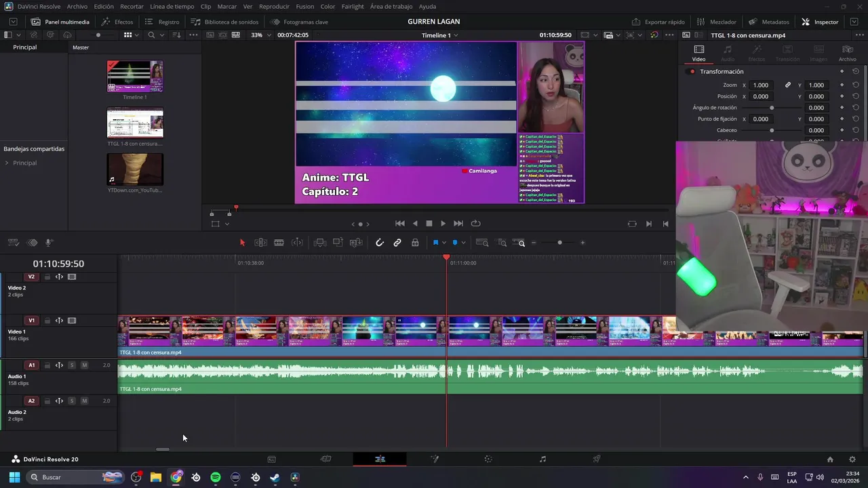Open Timeline View Options icon
Viewport: 868px width, 488px height.
pos(13,243)
